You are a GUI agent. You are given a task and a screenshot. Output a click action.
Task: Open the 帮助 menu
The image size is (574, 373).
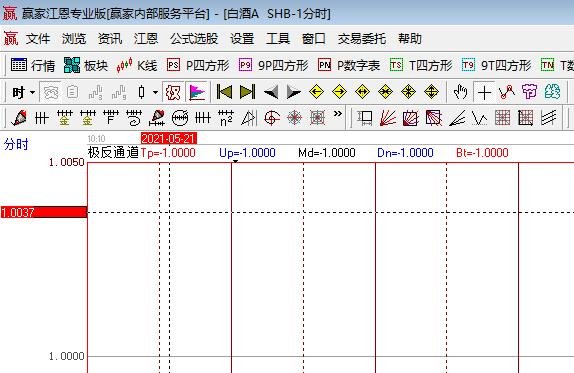tap(410, 38)
